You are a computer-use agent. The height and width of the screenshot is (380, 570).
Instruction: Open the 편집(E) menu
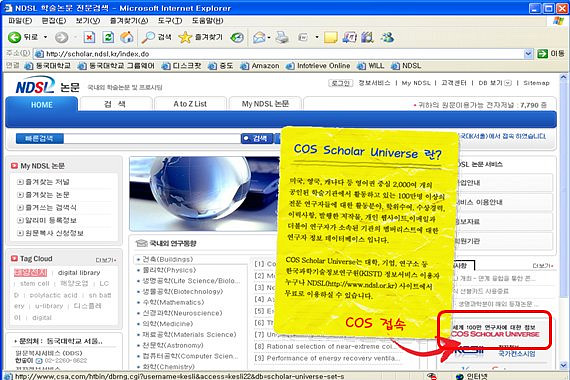pos(54,21)
